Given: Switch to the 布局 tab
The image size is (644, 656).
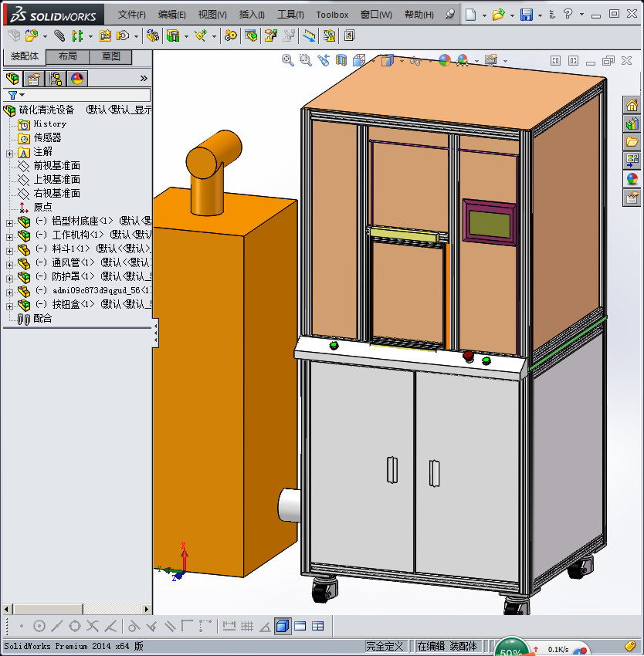Looking at the screenshot, I should click(x=67, y=57).
